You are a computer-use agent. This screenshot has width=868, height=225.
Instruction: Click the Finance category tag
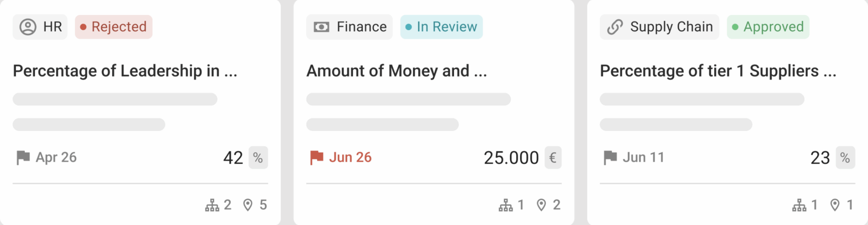[x=349, y=27]
